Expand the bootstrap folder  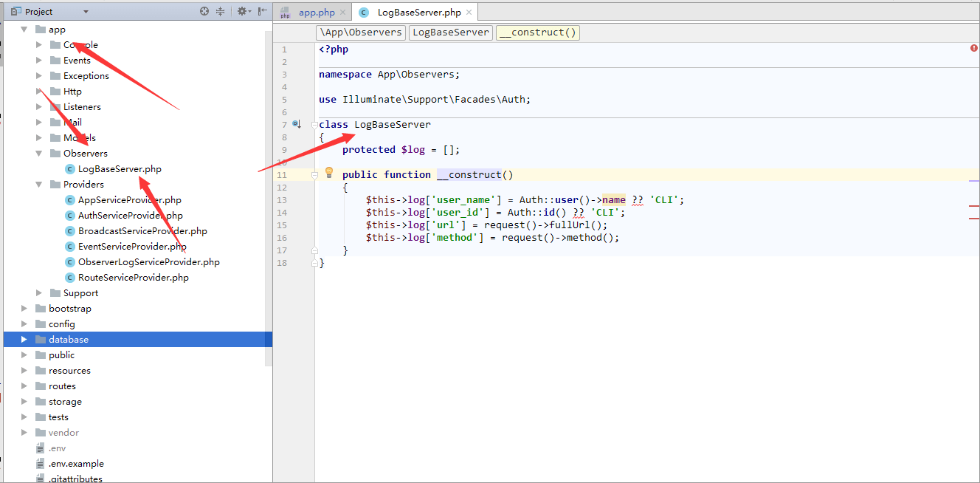pyautogui.click(x=24, y=308)
